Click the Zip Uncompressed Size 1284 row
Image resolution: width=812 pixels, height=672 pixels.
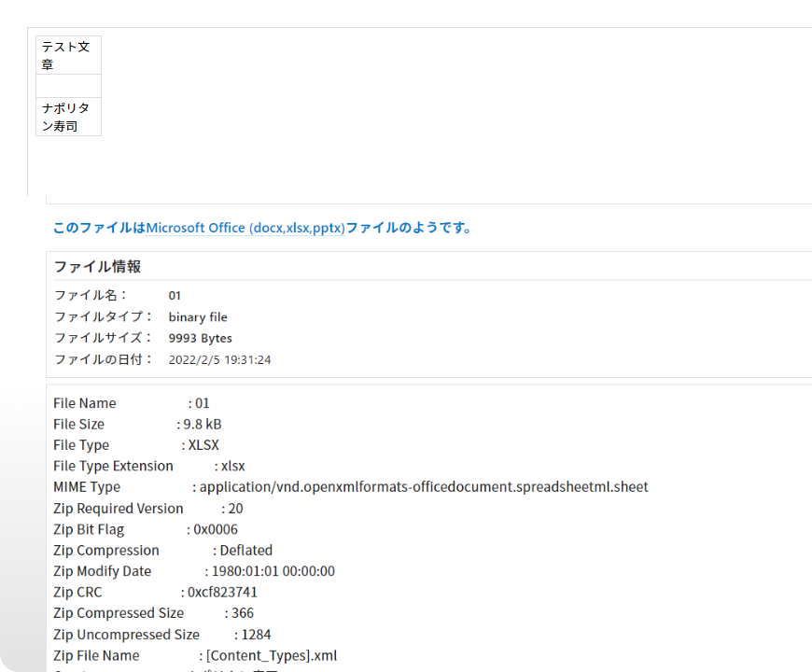162,635
